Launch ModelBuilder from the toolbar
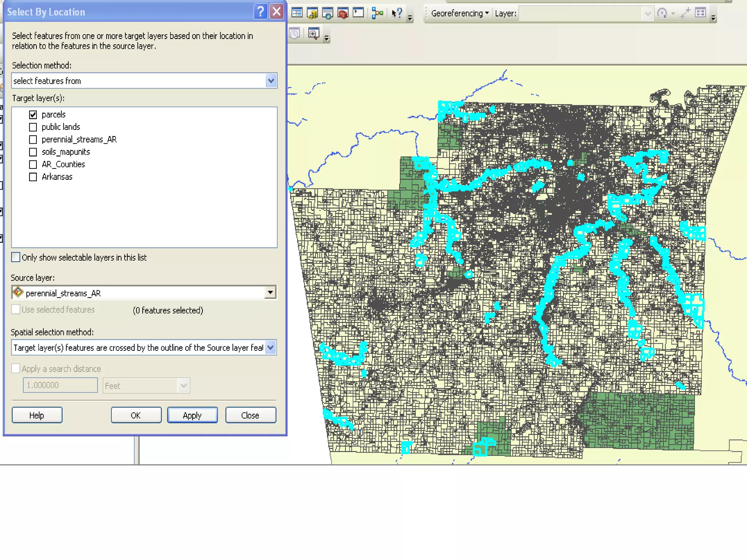The width and height of the screenshot is (747, 560). [x=377, y=13]
